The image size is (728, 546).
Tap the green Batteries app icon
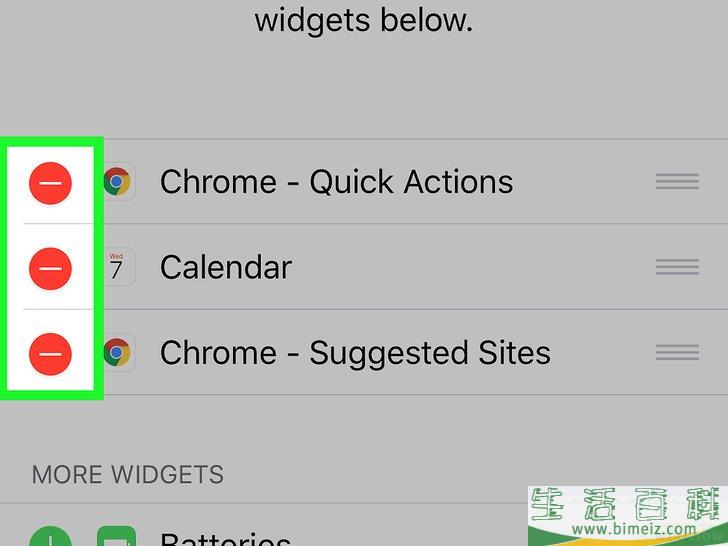[116, 537]
